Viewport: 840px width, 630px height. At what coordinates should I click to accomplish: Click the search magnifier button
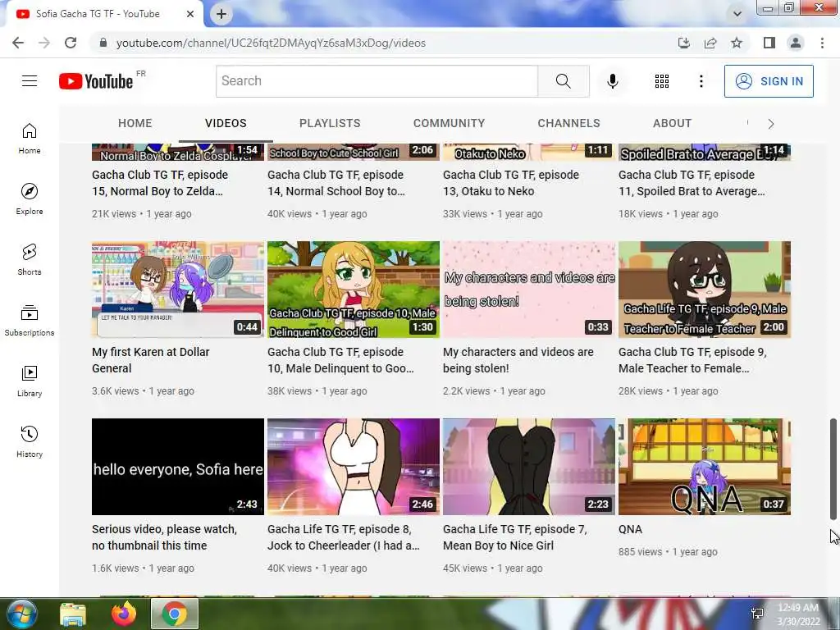coord(563,81)
